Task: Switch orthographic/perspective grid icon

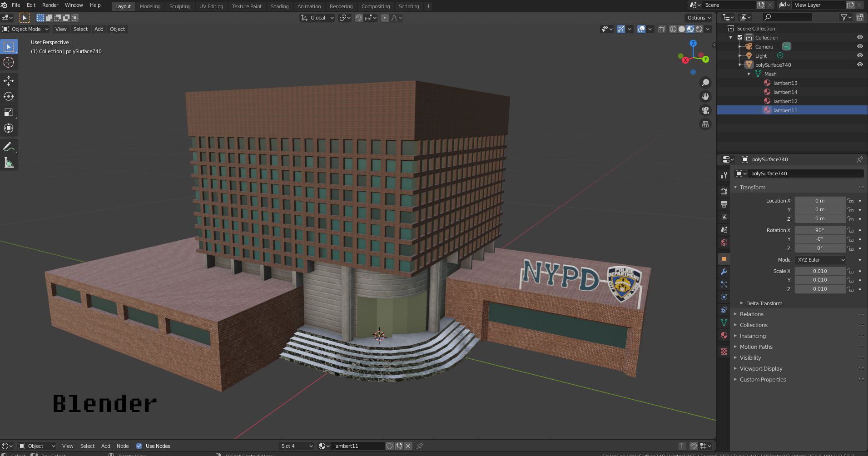Action: pos(705,124)
